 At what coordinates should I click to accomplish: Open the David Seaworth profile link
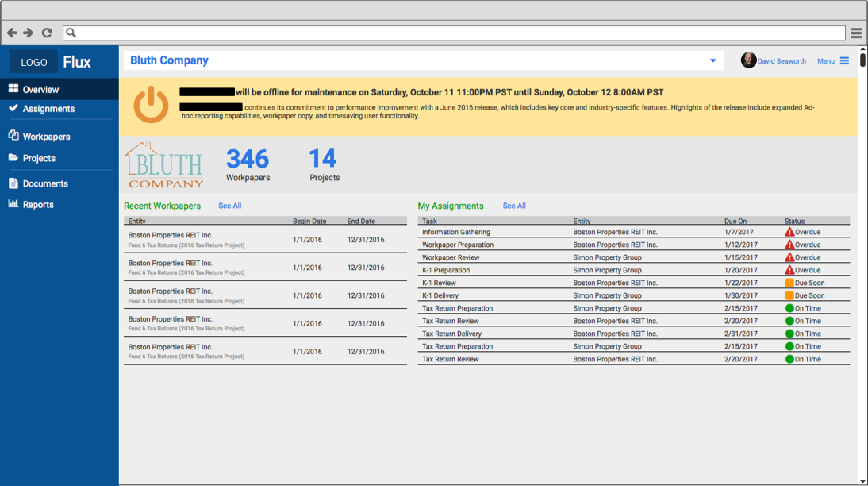coord(782,61)
